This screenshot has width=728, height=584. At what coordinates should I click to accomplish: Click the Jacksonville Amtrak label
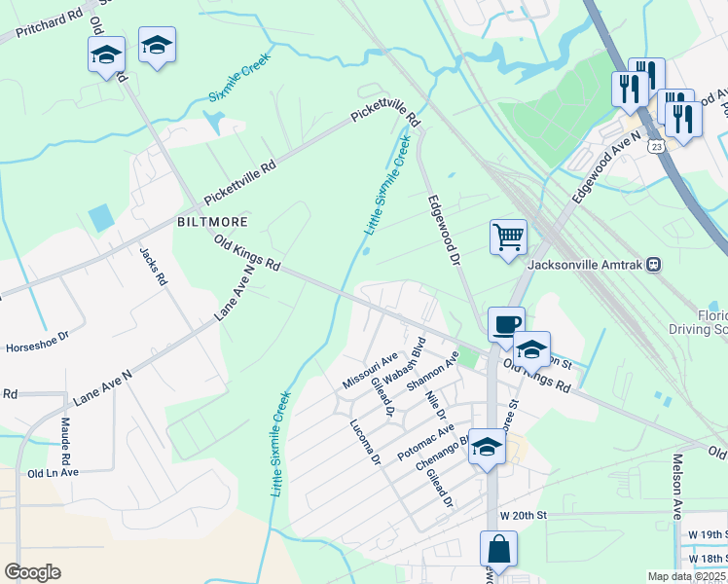pos(585,265)
